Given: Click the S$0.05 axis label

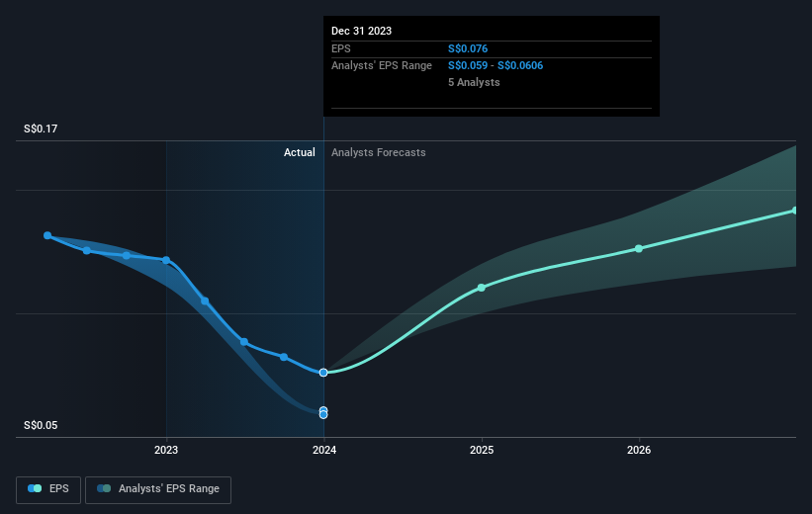Looking at the screenshot, I should tap(41, 425).
